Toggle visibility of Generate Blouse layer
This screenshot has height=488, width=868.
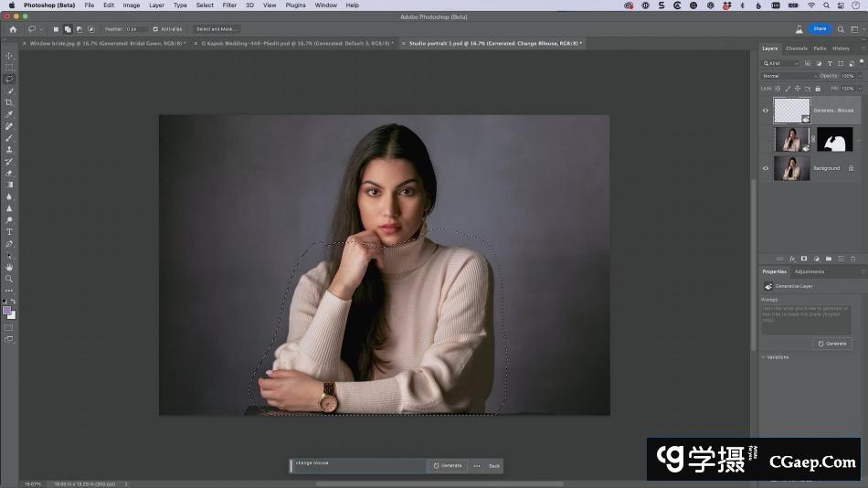click(766, 111)
